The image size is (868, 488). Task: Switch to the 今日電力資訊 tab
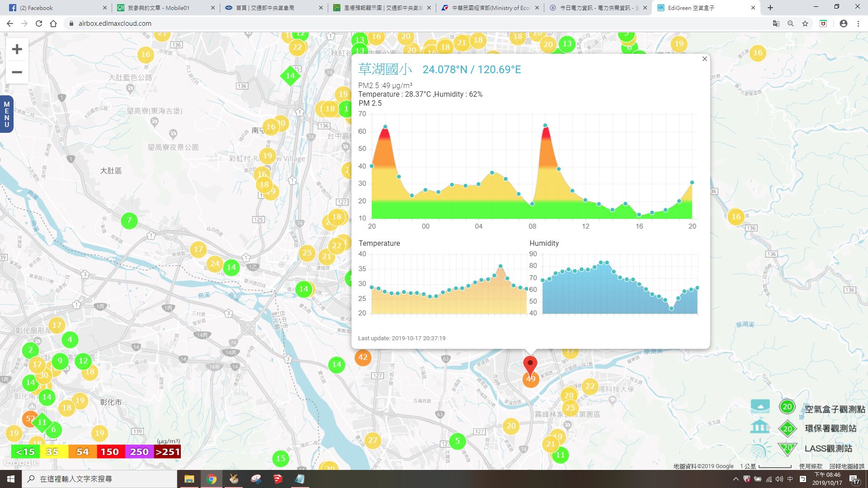pyautogui.click(x=598, y=8)
